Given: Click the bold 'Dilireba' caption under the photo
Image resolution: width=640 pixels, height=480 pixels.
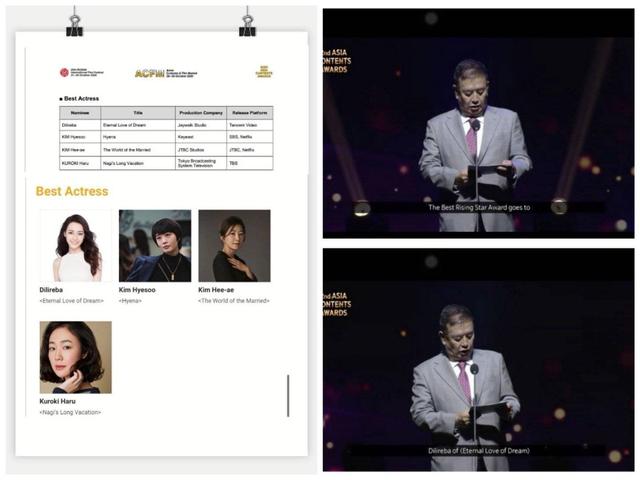Looking at the screenshot, I should (51, 290).
